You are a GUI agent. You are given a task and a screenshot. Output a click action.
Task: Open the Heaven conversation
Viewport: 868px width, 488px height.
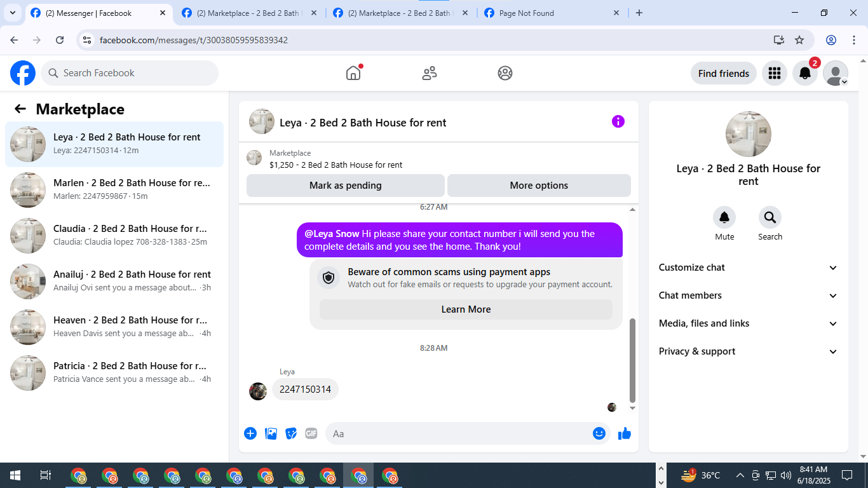114,327
